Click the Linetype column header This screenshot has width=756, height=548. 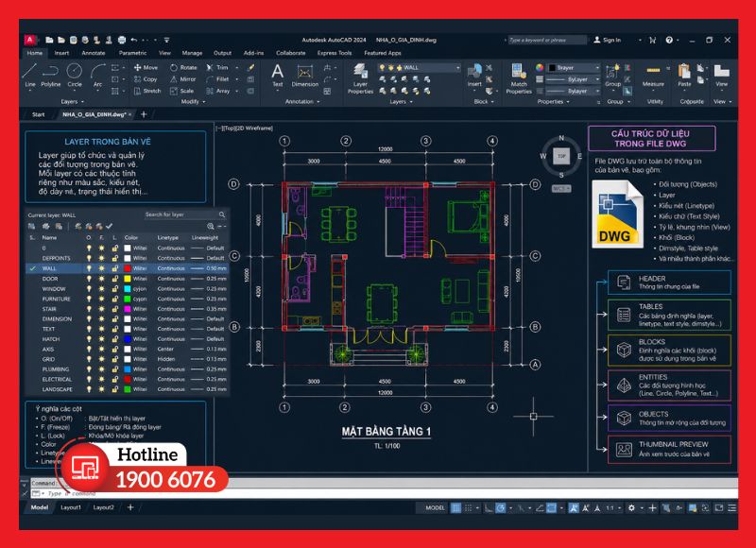pyautogui.click(x=168, y=237)
